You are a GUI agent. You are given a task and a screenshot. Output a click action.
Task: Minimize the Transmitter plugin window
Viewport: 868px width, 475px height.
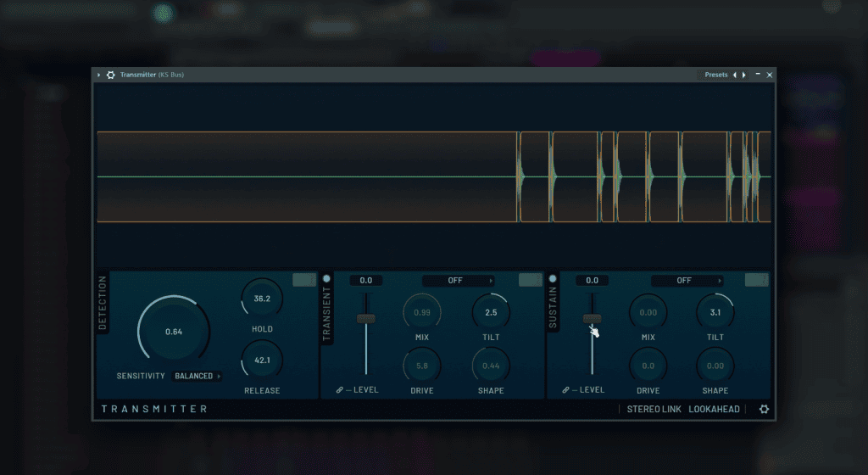point(758,74)
